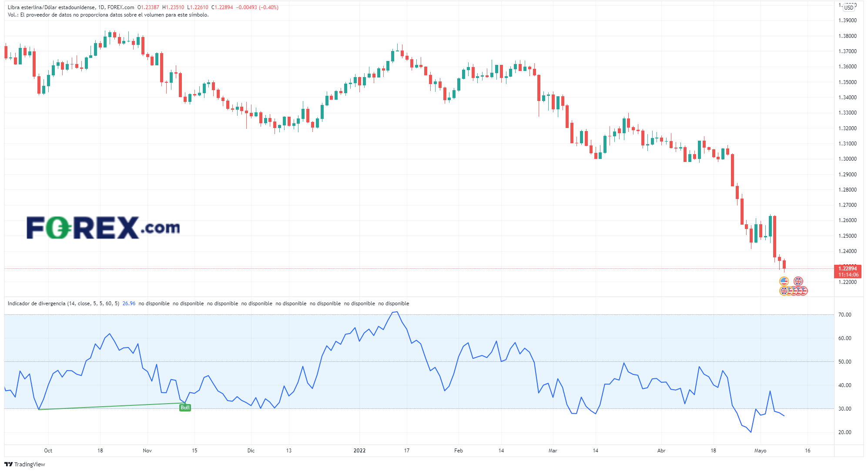Viewport: 868px width, 472px height.
Task: Click the 40.00 RSI scale label
Action: tap(845, 385)
